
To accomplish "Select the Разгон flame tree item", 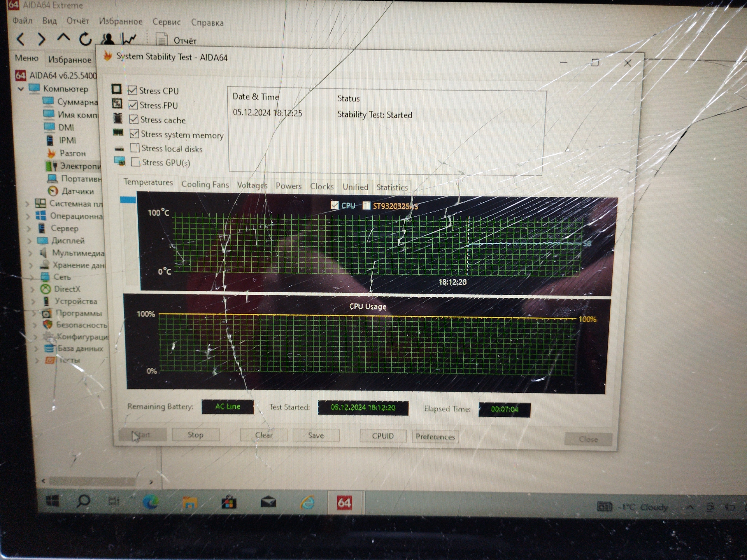I will (67, 153).
